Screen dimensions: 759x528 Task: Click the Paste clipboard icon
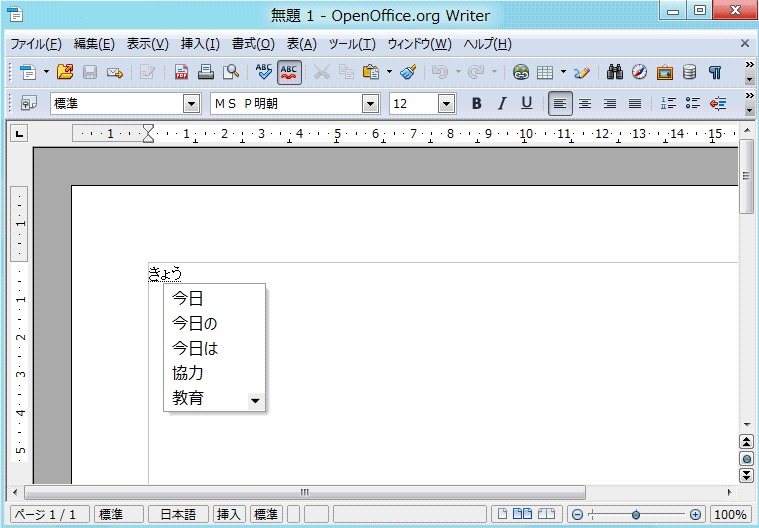(x=371, y=73)
